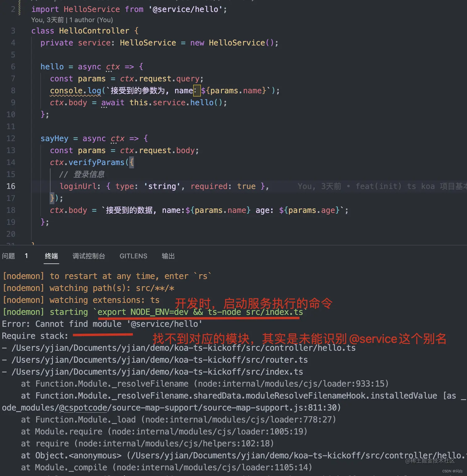Open the 问题 problems tab
This screenshot has height=476, width=467.
click(x=9, y=256)
